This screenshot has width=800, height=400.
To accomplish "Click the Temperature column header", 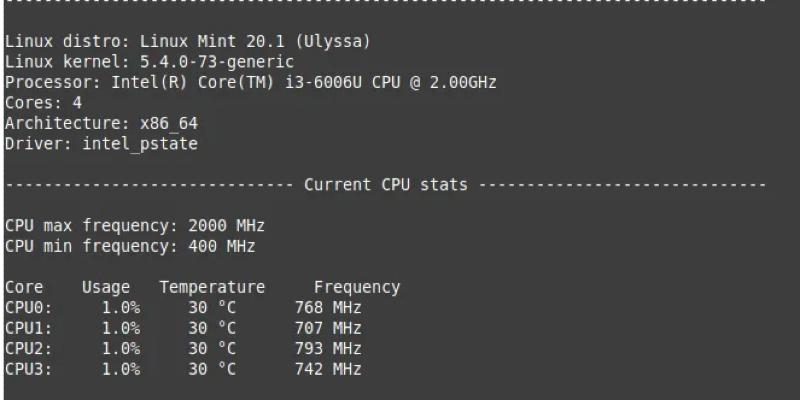I will click(212, 287).
